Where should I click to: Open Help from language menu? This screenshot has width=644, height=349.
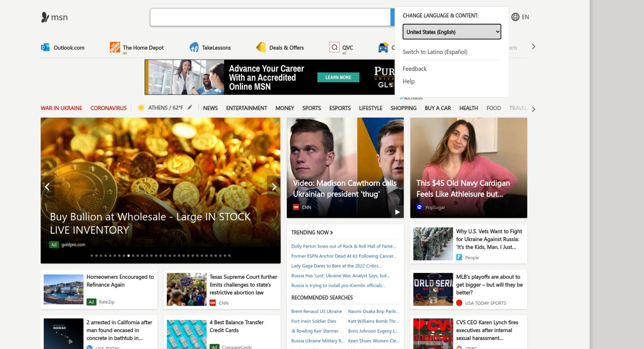point(409,81)
